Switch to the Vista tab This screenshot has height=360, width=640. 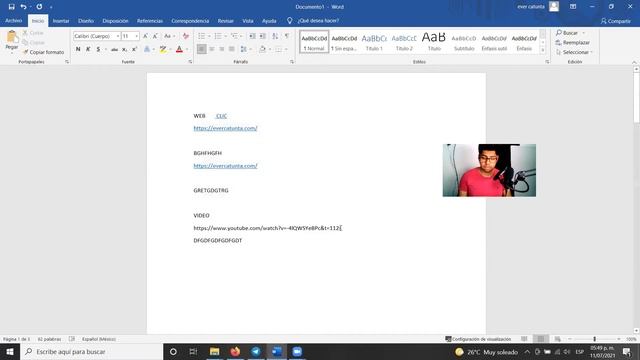(248, 21)
